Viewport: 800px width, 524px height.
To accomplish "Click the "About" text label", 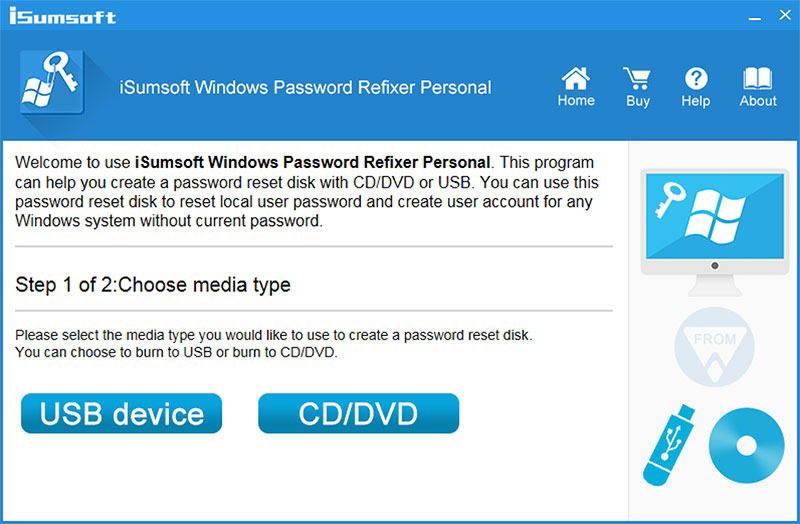I will 758,101.
